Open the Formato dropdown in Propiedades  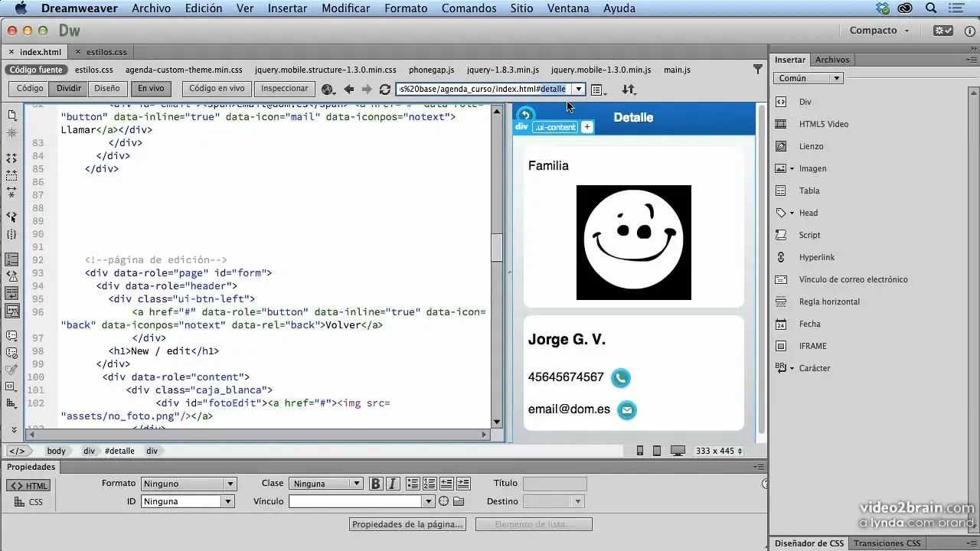(188, 484)
